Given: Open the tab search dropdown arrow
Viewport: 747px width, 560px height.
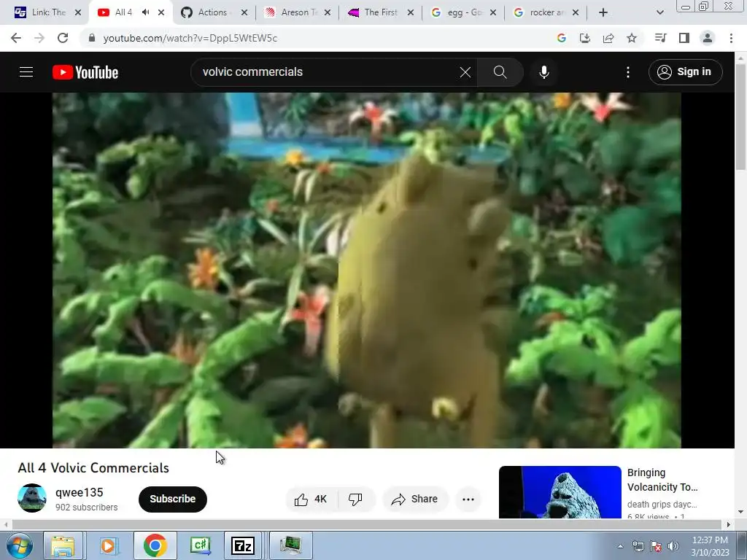Looking at the screenshot, I should pos(659,12).
